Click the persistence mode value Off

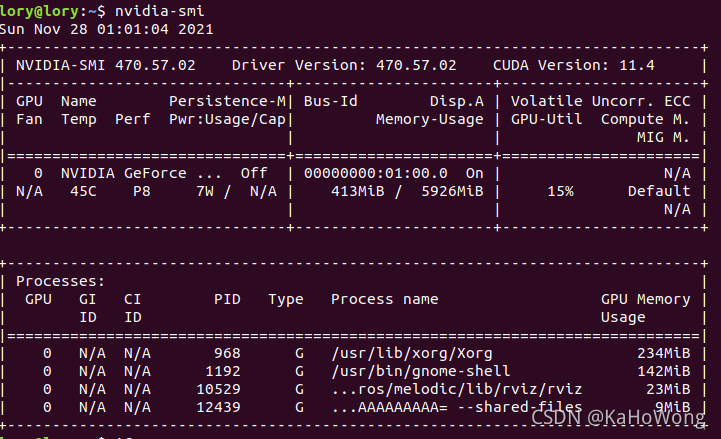[254, 173]
